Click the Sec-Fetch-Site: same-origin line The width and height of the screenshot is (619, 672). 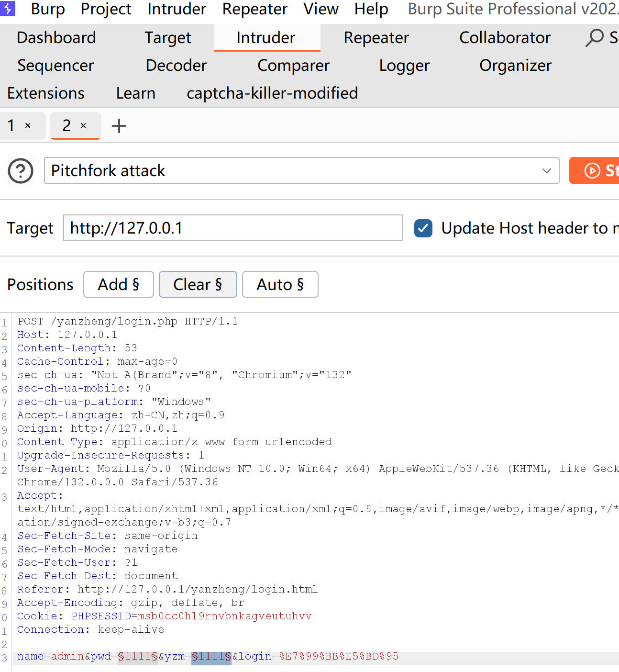click(x=108, y=536)
